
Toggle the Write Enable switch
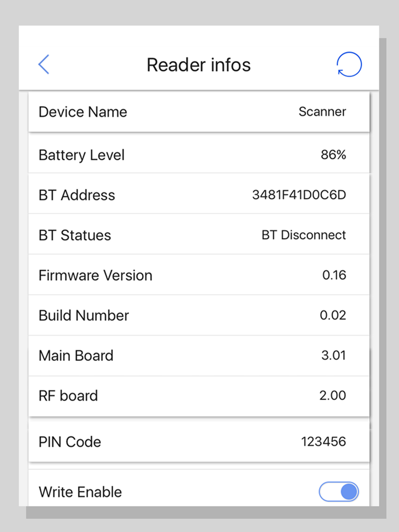click(x=339, y=492)
